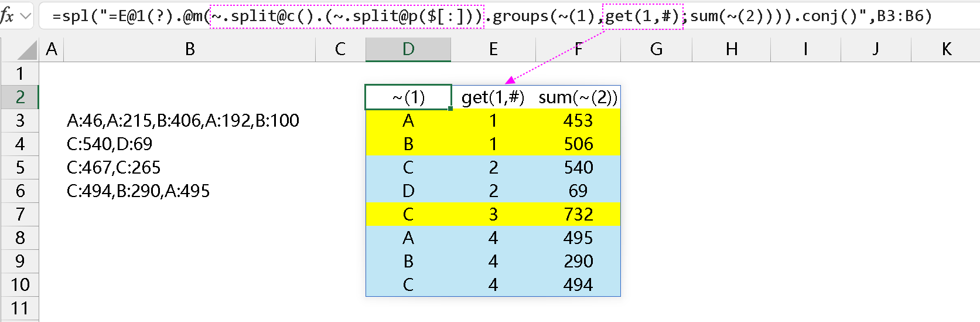The image size is (980, 322).
Task: Expand the dropdown arrow beside fx
Action: coord(26,16)
